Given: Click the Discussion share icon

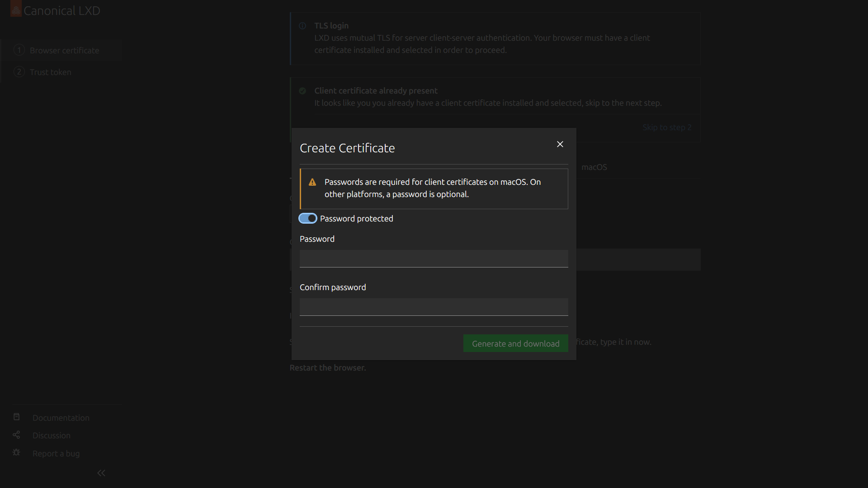Looking at the screenshot, I should 17,435.
